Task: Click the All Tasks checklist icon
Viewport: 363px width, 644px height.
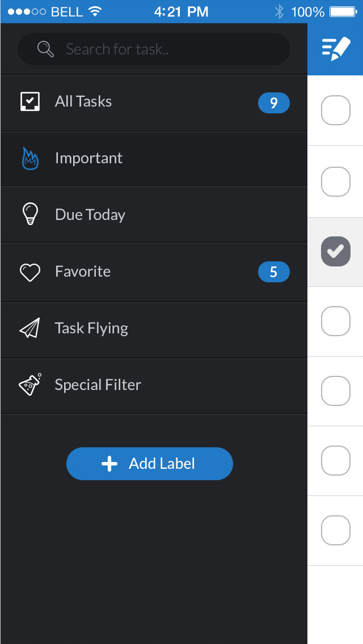Action: click(29, 102)
